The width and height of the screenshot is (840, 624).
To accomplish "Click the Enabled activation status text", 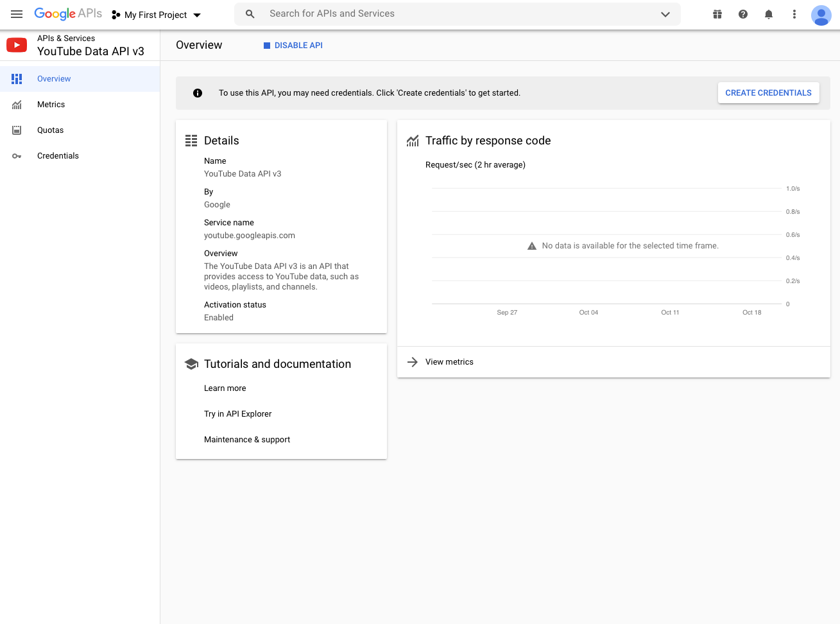I will (219, 318).
